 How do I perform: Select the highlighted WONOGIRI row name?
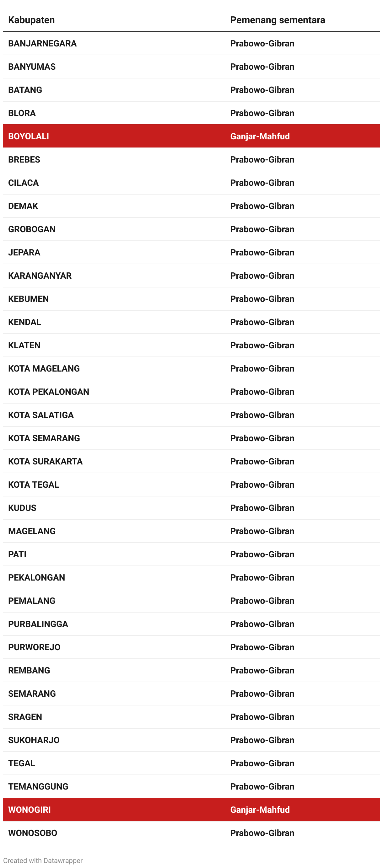click(x=29, y=809)
